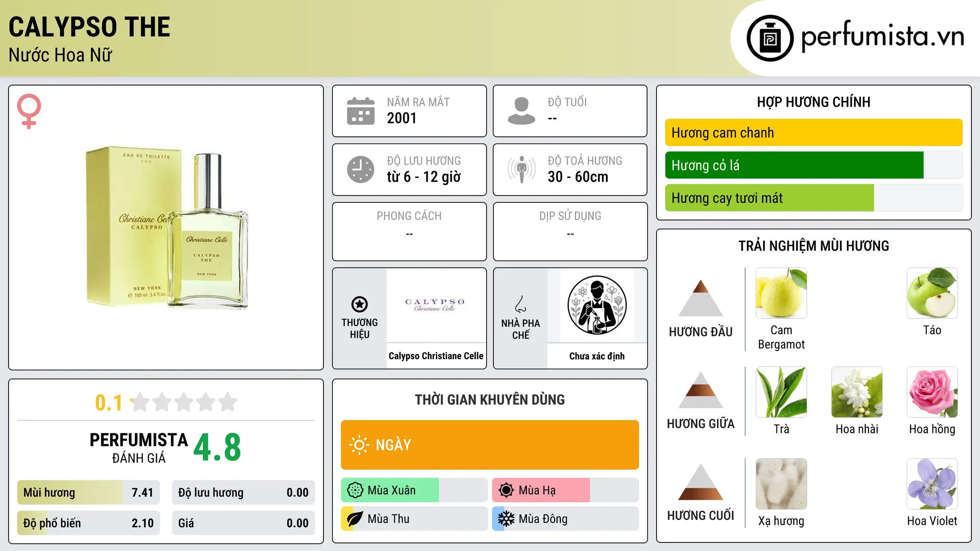Click the middle-note pyramid icon above Hương giữa
This screenshot has height=551, width=980.
pos(701,390)
